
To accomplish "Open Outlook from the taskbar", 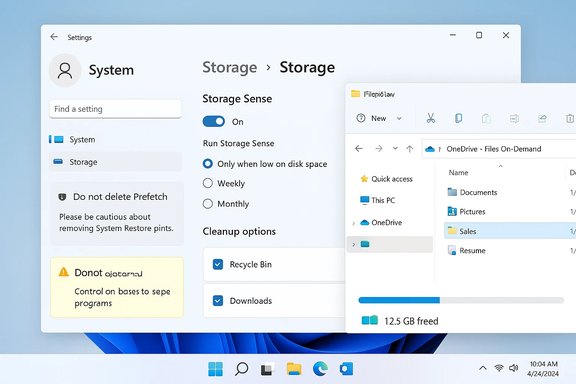I will pyautogui.click(x=346, y=369).
